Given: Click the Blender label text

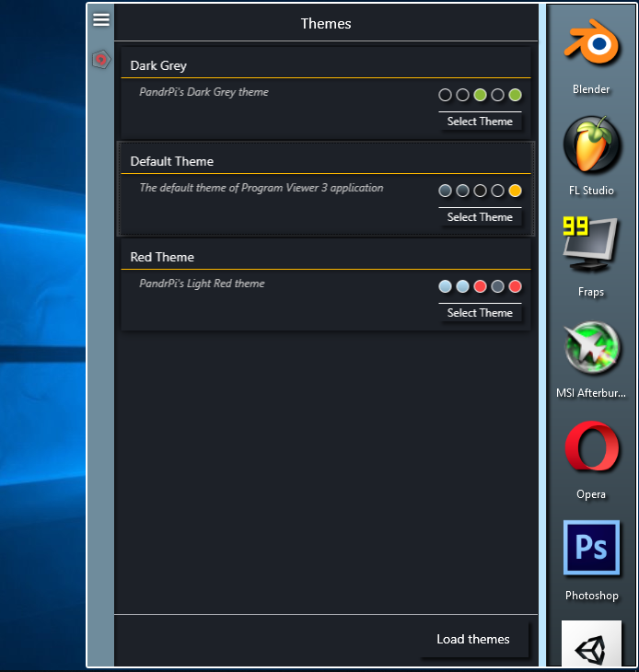Looking at the screenshot, I should click(591, 89).
